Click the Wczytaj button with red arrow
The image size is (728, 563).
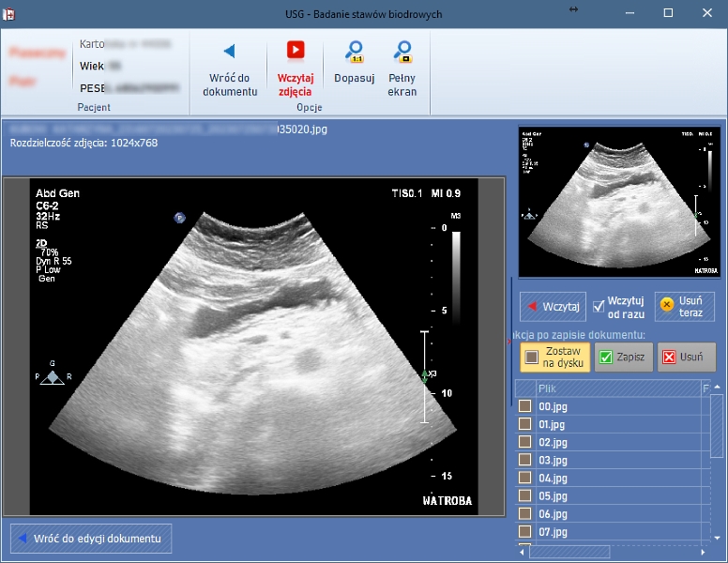click(x=553, y=307)
